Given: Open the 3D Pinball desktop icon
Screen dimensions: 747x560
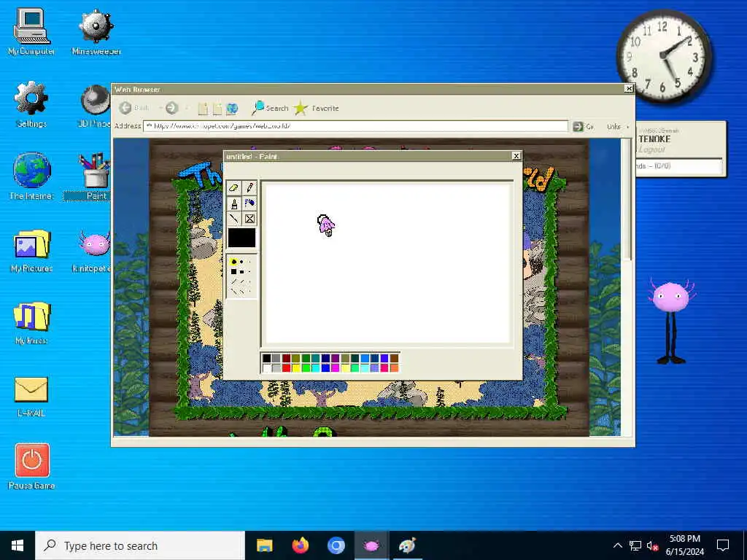Looking at the screenshot, I should 94,106.
